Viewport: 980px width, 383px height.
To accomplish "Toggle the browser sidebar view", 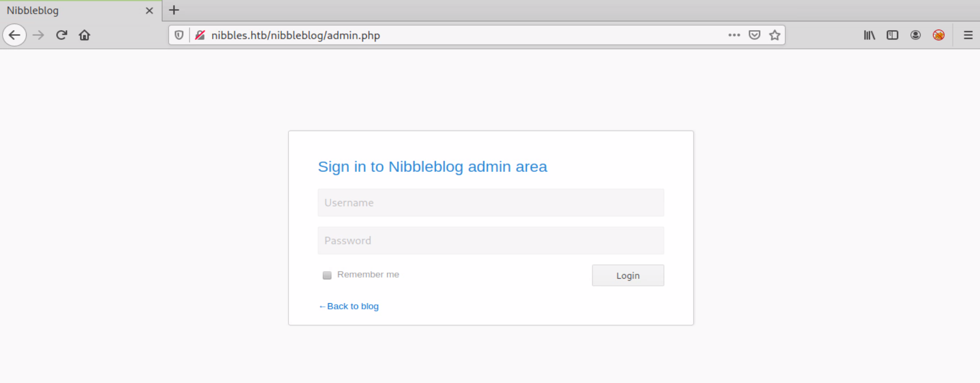I will 893,35.
